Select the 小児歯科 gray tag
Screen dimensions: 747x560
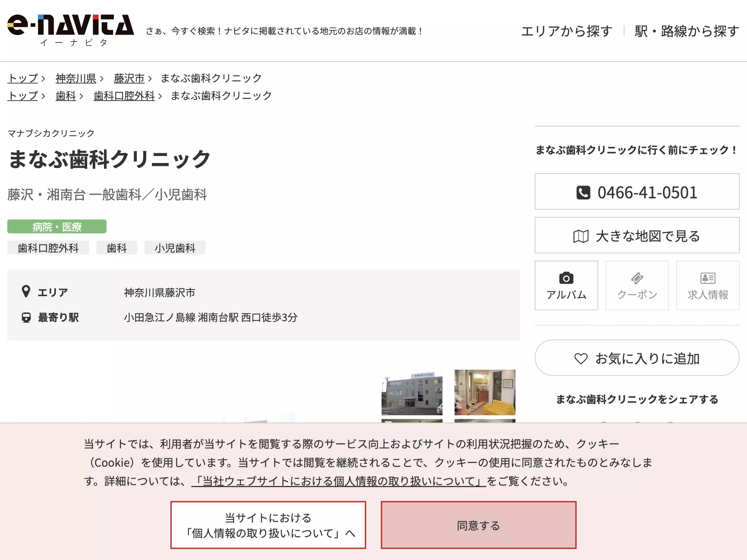tap(175, 248)
